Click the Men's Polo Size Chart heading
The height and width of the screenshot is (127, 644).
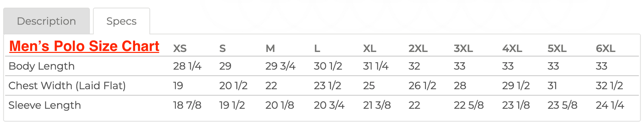pyautogui.click(x=84, y=46)
